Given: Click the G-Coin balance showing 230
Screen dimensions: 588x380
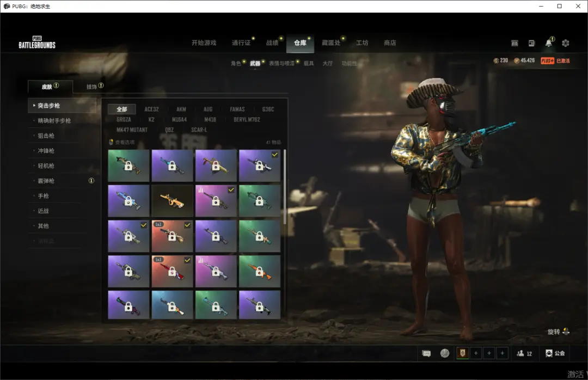Looking at the screenshot, I should click(501, 60).
